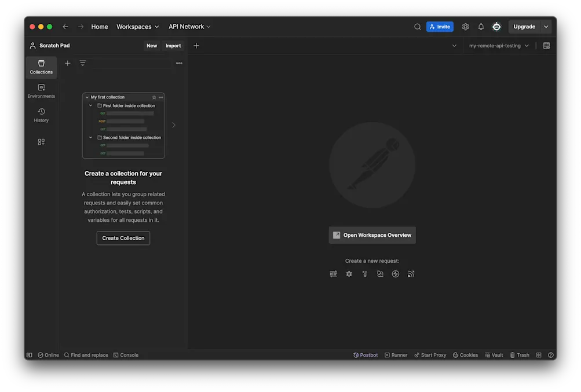Open the search bar

[418, 27]
